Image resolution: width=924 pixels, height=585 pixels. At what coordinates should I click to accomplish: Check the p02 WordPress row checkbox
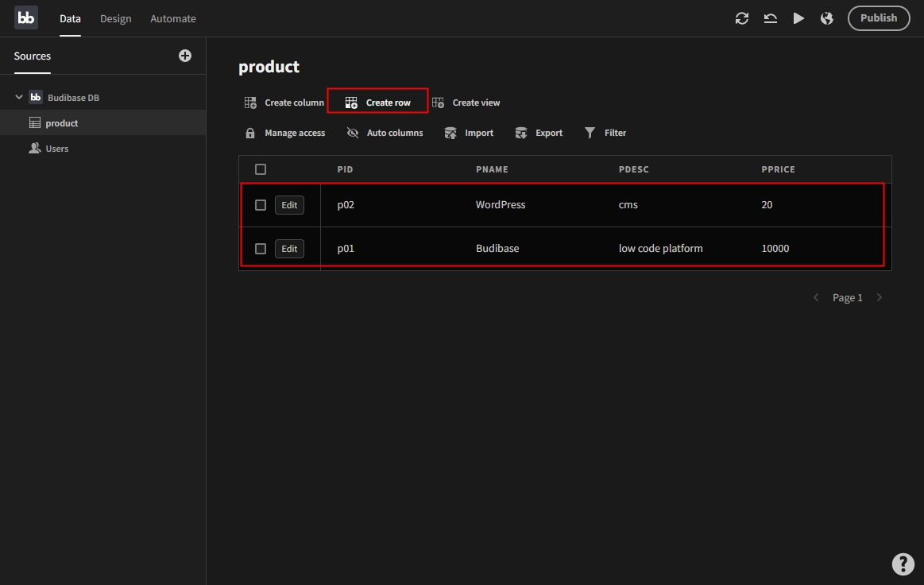tap(261, 205)
